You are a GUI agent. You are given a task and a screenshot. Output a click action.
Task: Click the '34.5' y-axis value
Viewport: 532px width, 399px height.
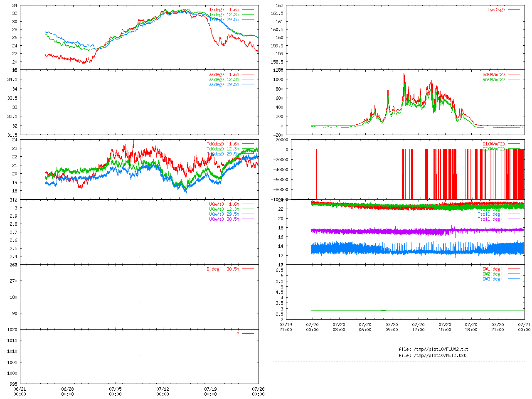12,79
